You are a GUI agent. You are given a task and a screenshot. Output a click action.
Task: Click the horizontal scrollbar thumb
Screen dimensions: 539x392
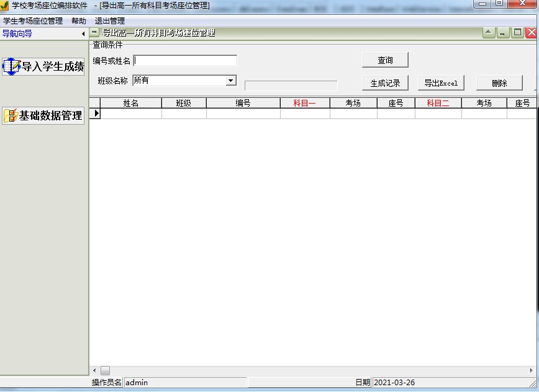tap(105, 370)
